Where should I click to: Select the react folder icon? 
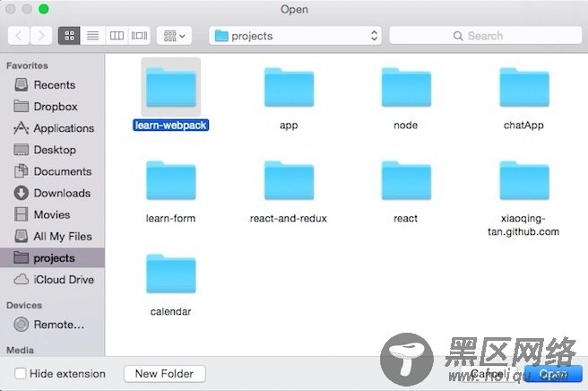click(x=406, y=180)
